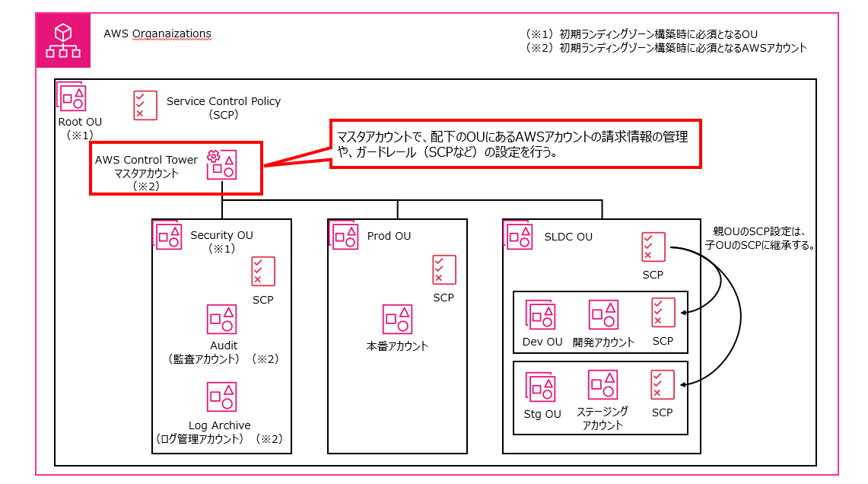
Task: Click the (※2) legend line about required AWS account
Action: (x=666, y=48)
